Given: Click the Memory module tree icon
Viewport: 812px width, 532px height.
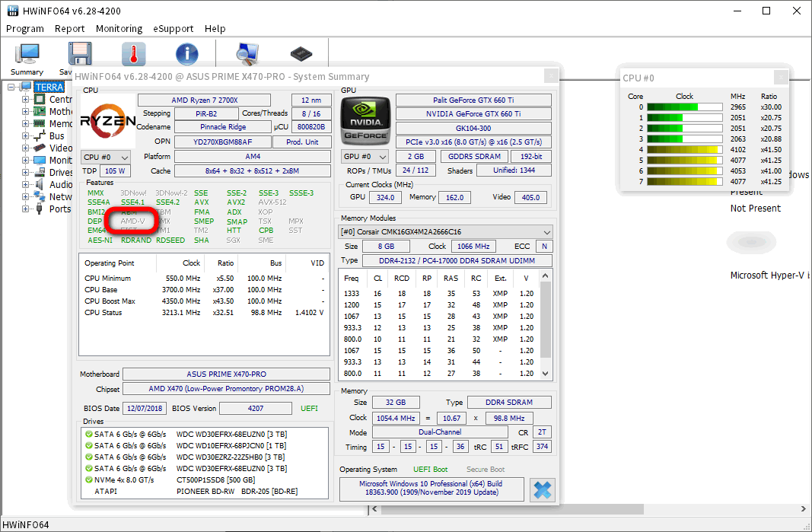Looking at the screenshot, I should pos(40,123).
